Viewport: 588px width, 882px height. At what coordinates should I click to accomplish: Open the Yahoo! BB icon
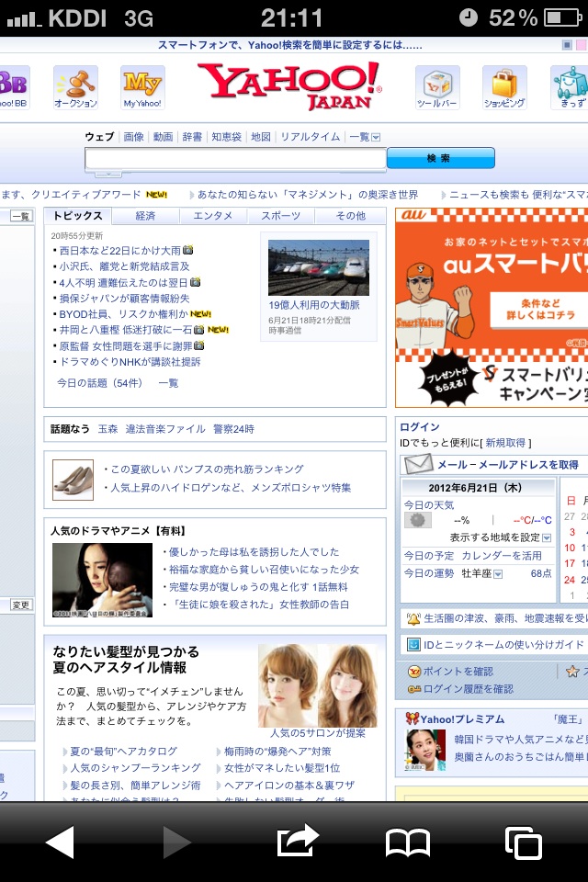(x=14, y=86)
